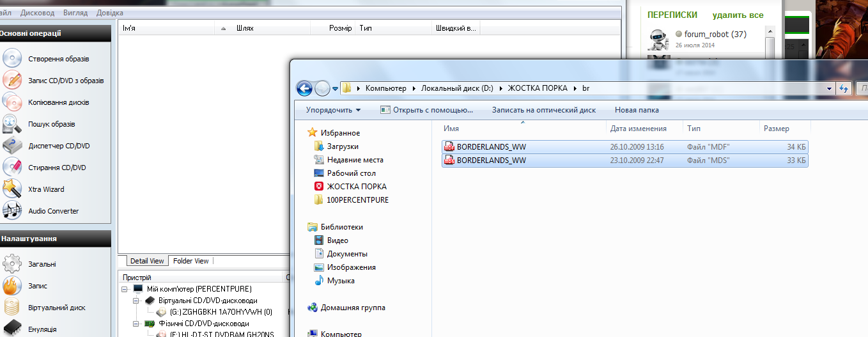The image size is (868, 337).
Task: Open Запис recording settings
Action: click(x=38, y=286)
